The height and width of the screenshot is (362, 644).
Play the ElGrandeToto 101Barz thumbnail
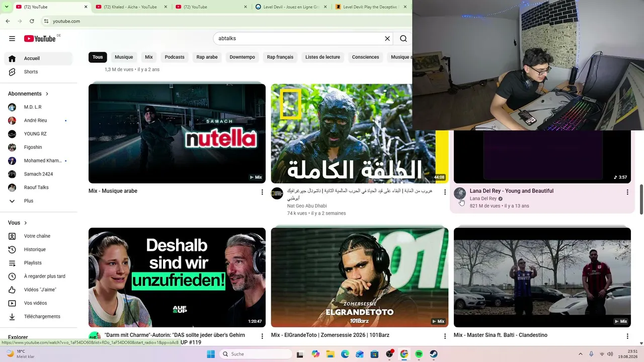click(360, 278)
